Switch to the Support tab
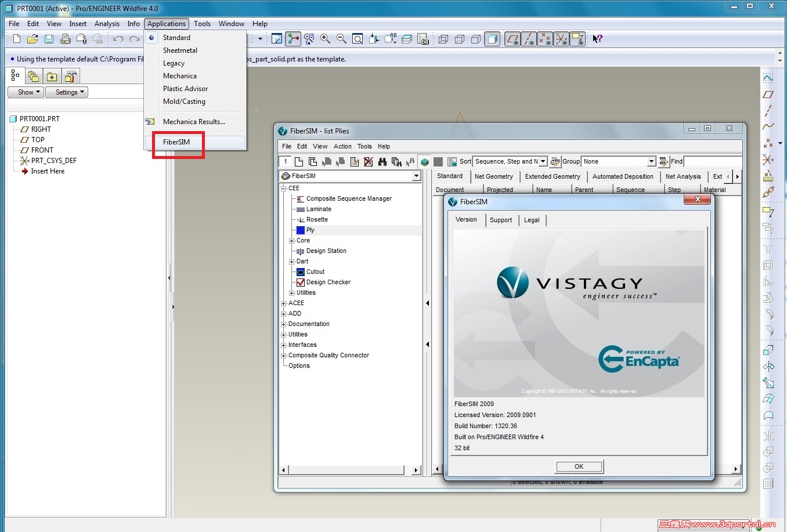This screenshot has width=787, height=532. point(501,220)
